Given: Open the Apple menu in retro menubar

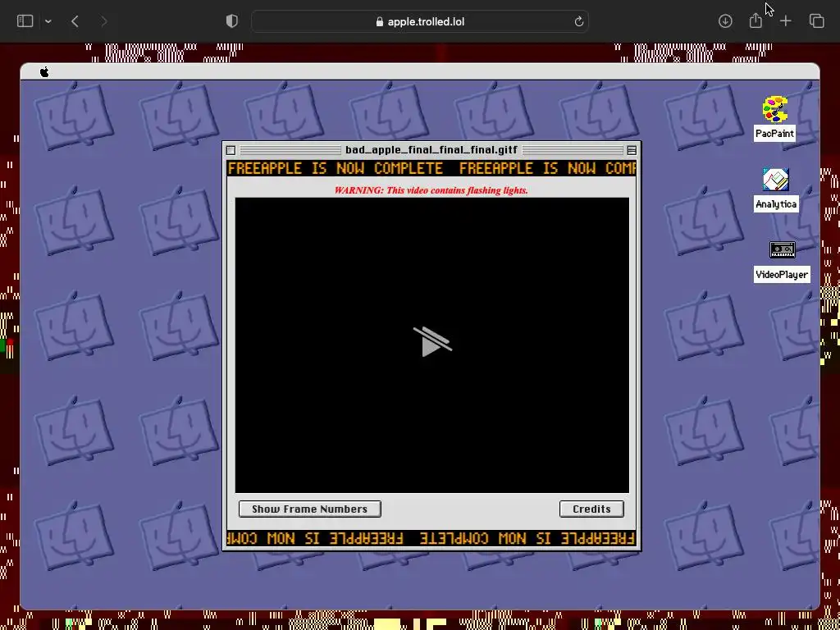Looking at the screenshot, I should pos(44,72).
